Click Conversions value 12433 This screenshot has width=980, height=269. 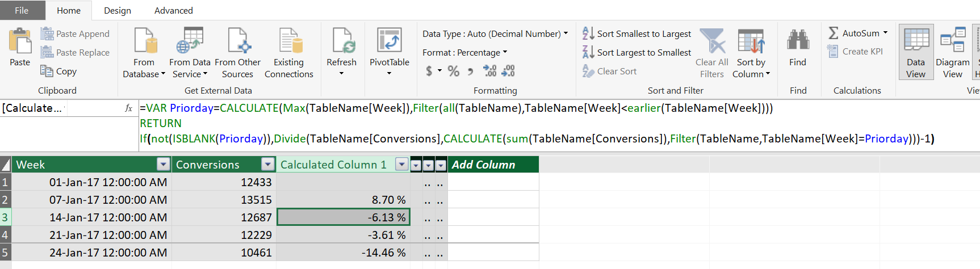[x=224, y=182]
